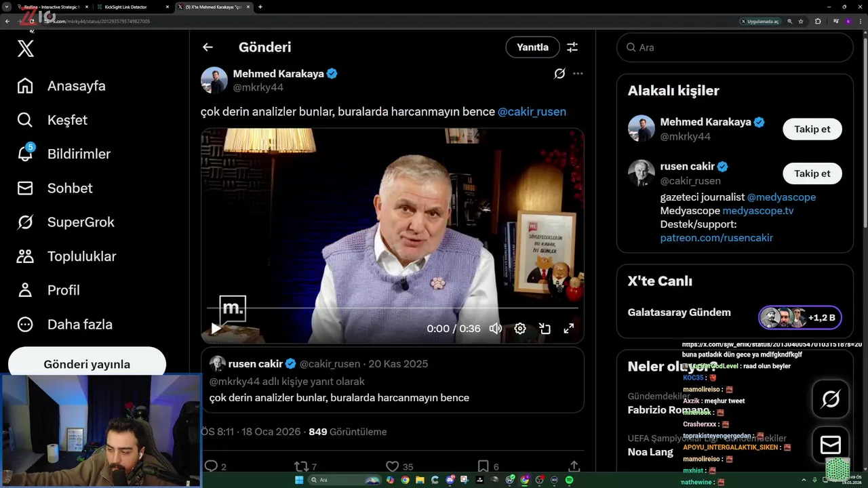
Task: Open the medyascope.tv link
Action: pyautogui.click(x=758, y=211)
